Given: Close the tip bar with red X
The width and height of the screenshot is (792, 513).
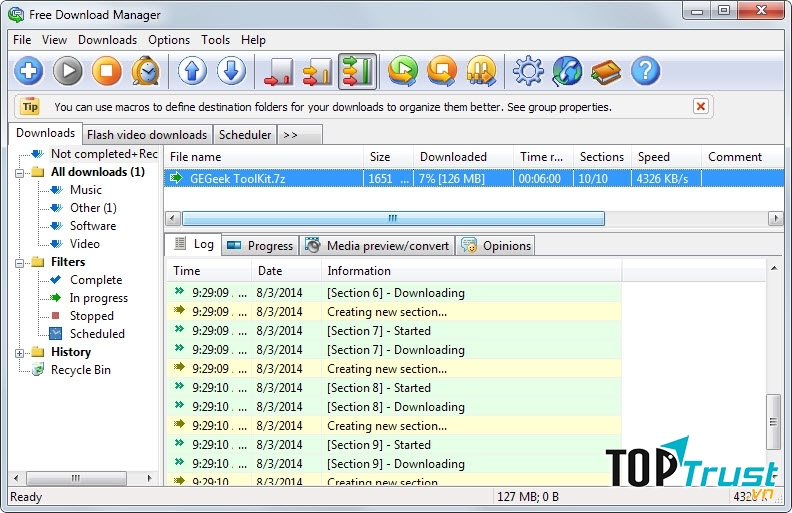Looking at the screenshot, I should 701,107.
